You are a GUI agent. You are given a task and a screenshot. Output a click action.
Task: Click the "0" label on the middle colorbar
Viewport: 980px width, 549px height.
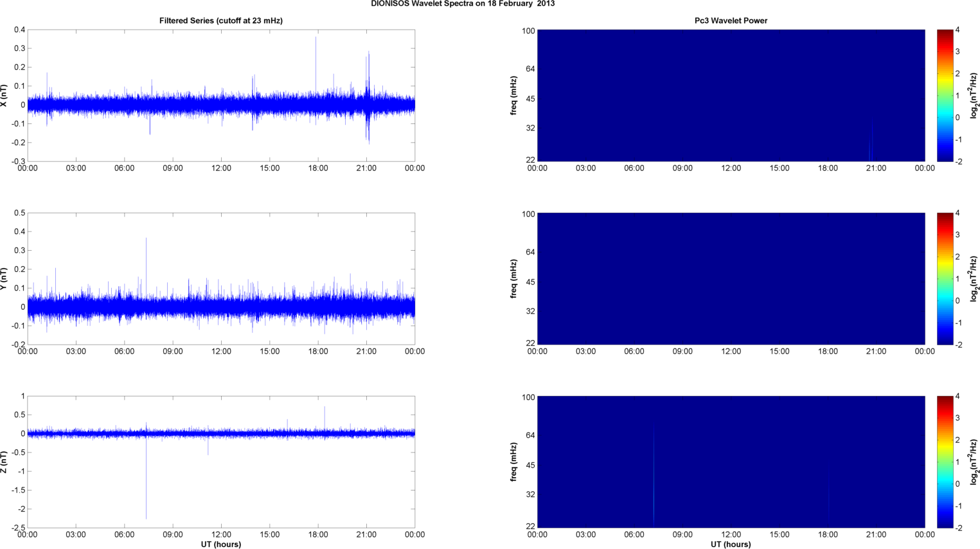coord(958,301)
